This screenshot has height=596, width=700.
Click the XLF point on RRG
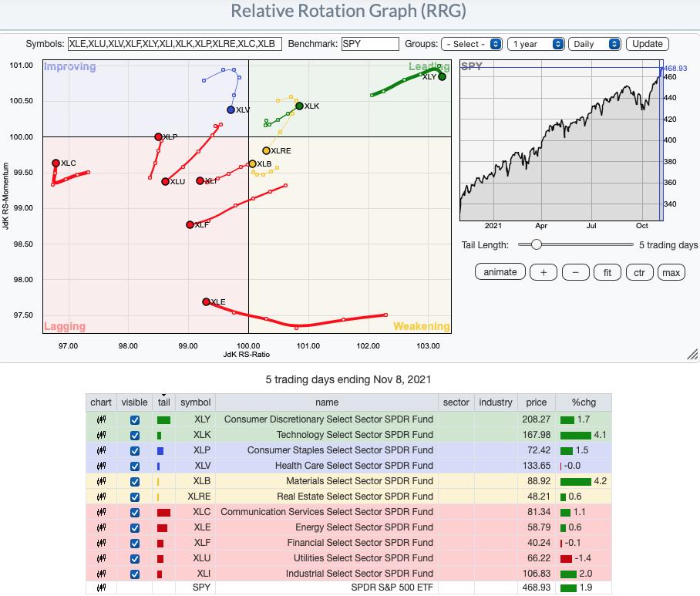click(190, 224)
